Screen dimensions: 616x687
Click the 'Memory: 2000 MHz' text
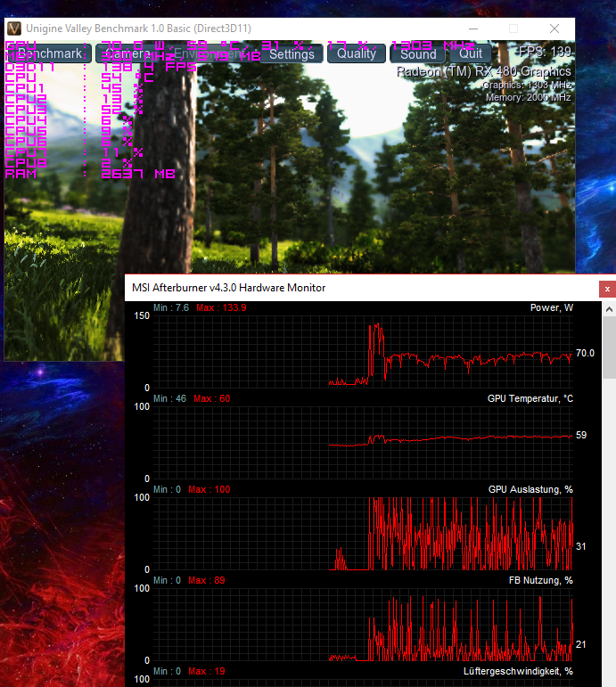[x=528, y=97]
